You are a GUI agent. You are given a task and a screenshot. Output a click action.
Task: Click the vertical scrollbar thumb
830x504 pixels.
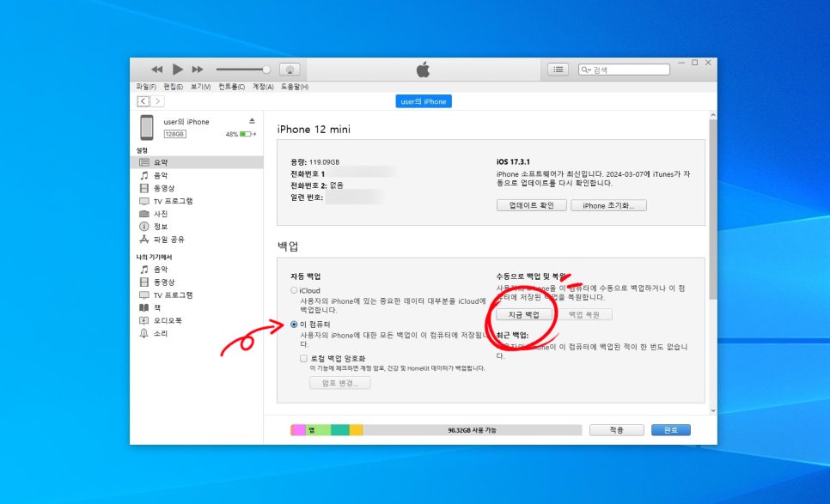point(713,209)
